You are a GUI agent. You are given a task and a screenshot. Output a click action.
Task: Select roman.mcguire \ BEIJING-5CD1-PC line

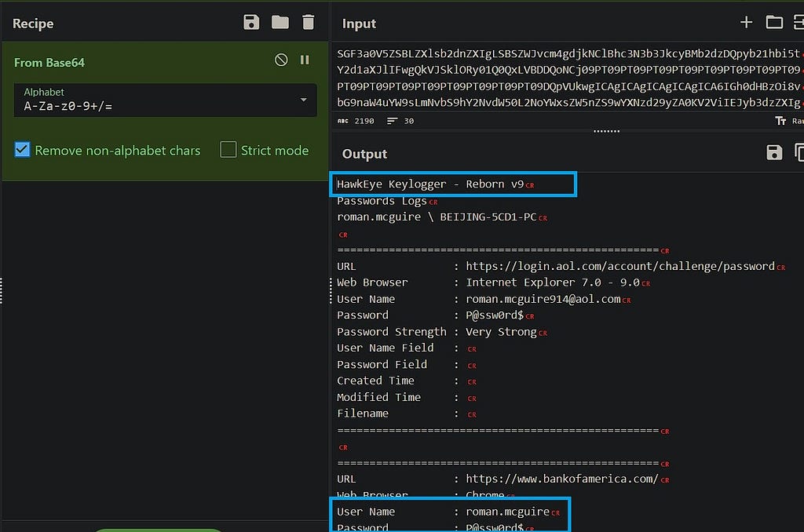click(437, 217)
